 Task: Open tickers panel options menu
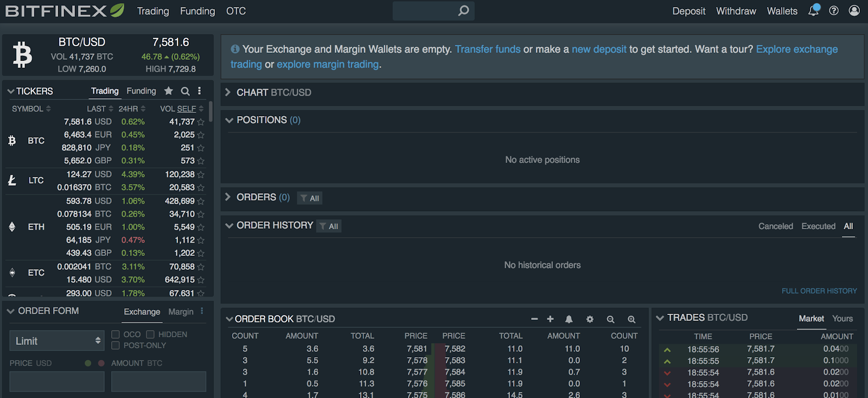200,91
